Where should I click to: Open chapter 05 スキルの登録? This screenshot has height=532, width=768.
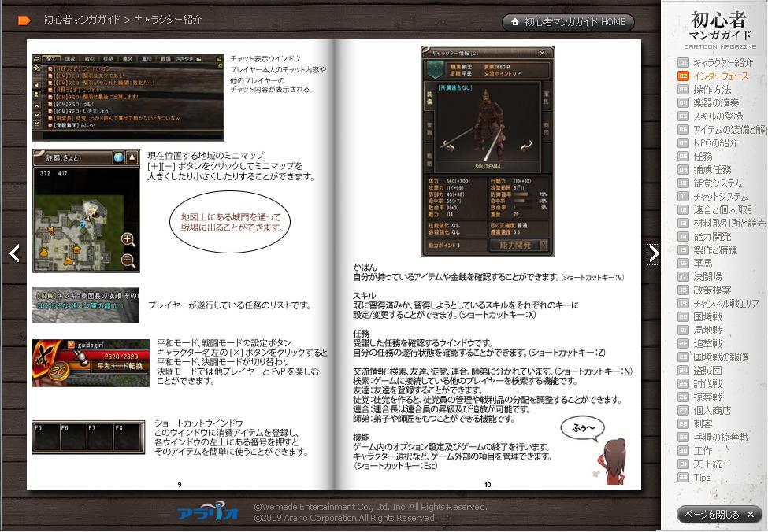710,116
